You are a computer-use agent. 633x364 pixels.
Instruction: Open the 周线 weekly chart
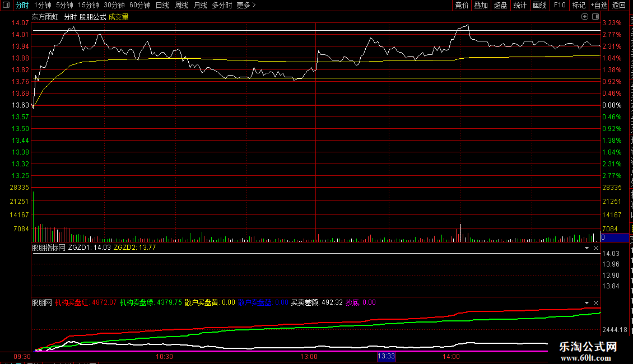181,5
